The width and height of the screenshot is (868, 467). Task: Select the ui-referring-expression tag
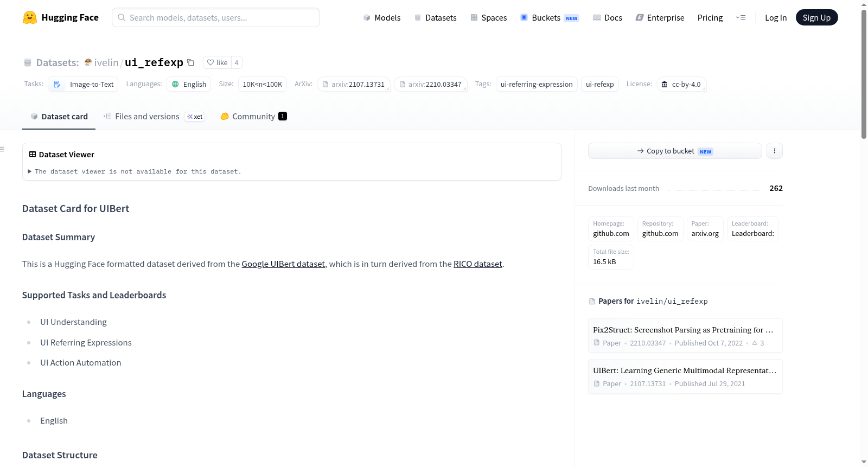click(537, 84)
